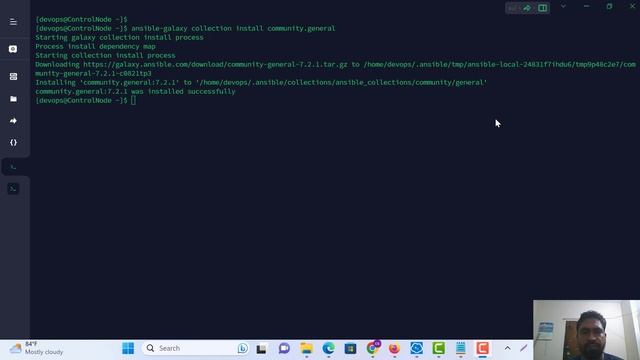Image resolution: width=640 pixels, height=360 pixels.
Task: Click 'Starting galaxy collection install process' line
Action: (119, 38)
